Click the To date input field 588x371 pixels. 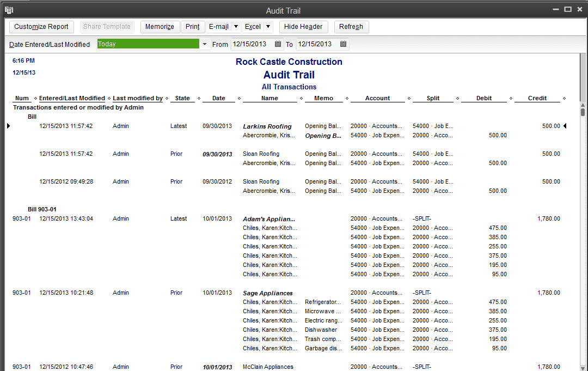tap(316, 44)
